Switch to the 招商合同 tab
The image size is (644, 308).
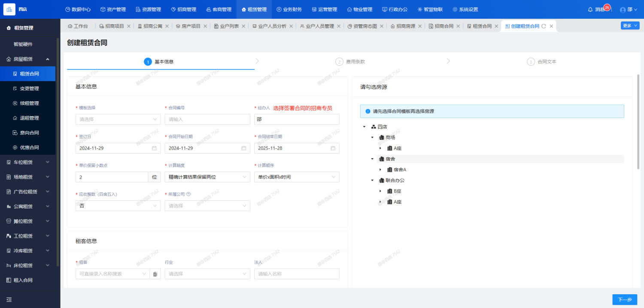(x=444, y=26)
